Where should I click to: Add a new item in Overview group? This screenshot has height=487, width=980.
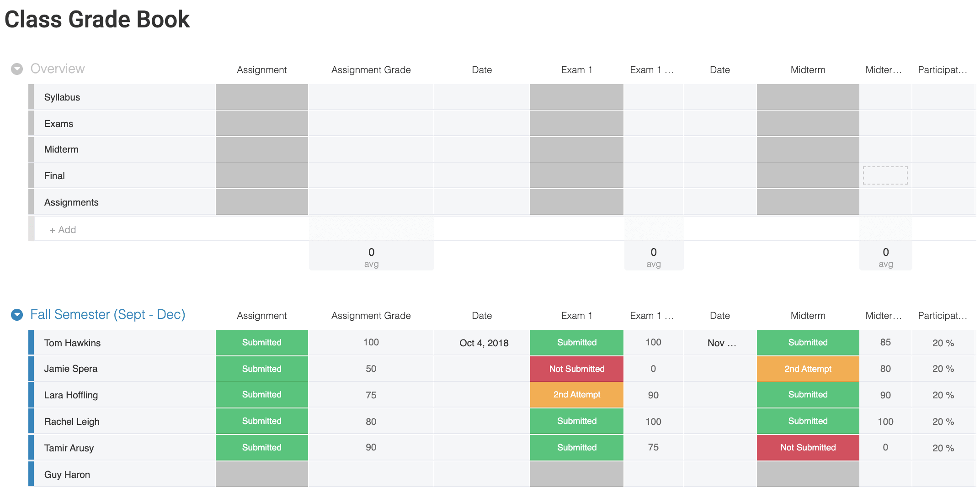[x=63, y=230]
